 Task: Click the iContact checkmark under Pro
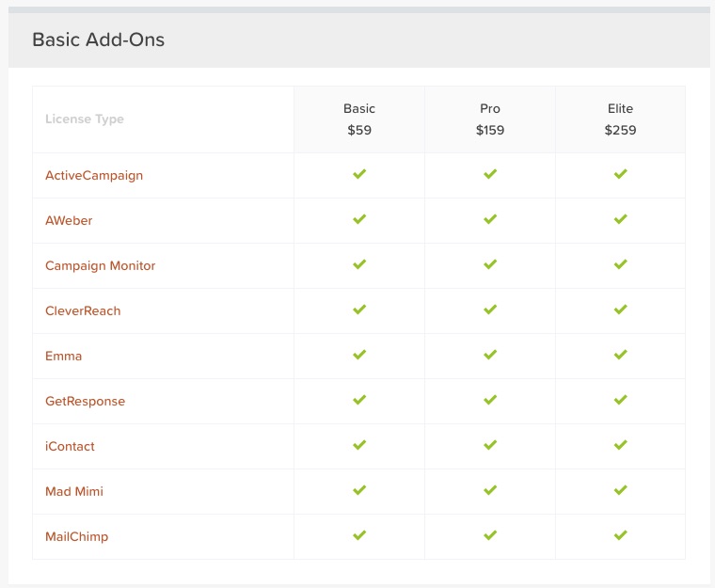[490, 445]
